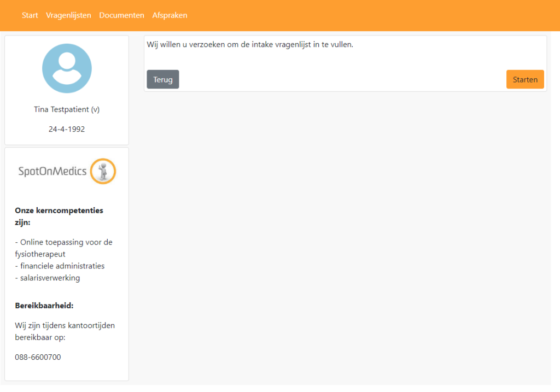Click the birth date 24-4-1992

66,130
